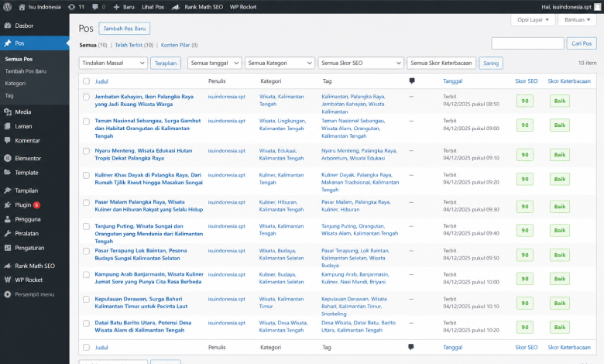
Task: Sort by the top Skor SEO column header
Action: [527, 81]
